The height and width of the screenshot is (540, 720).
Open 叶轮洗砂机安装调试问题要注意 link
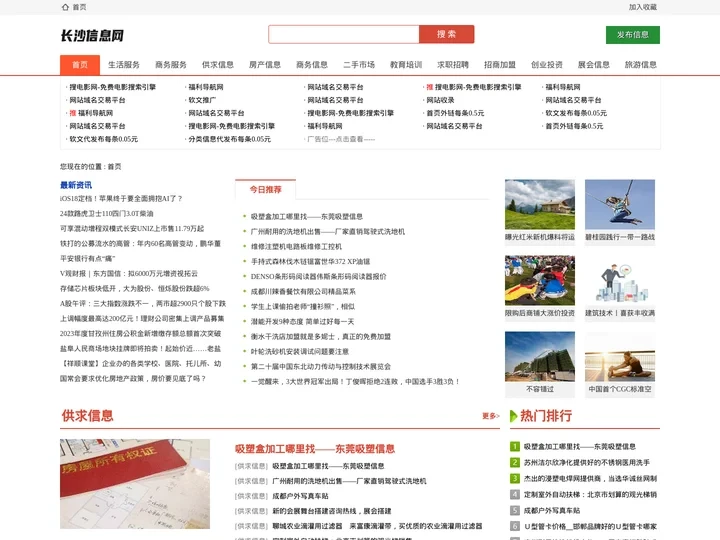click(300, 352)
